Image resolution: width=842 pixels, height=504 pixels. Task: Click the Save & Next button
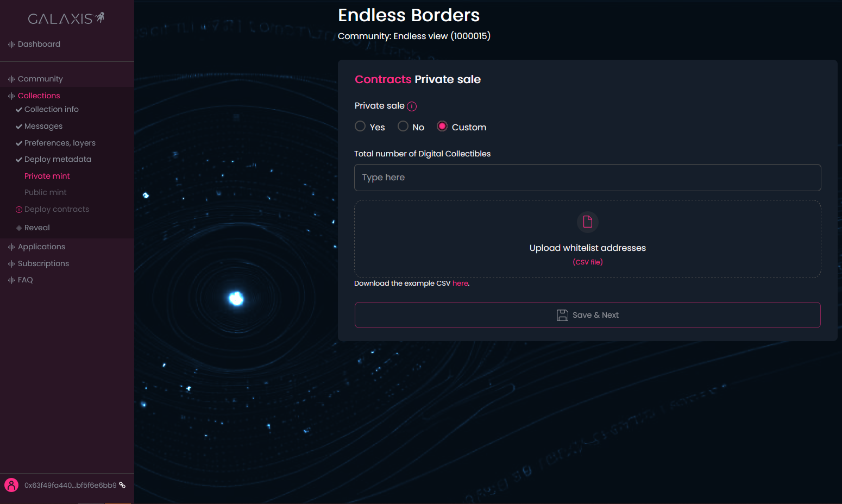pyautogui.click(x=587, y=315)
